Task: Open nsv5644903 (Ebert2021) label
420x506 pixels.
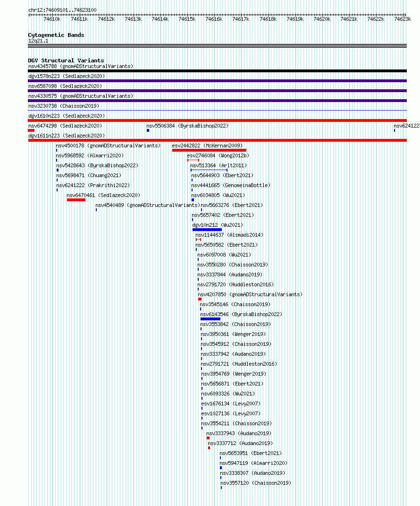Action: coord(222,176)
